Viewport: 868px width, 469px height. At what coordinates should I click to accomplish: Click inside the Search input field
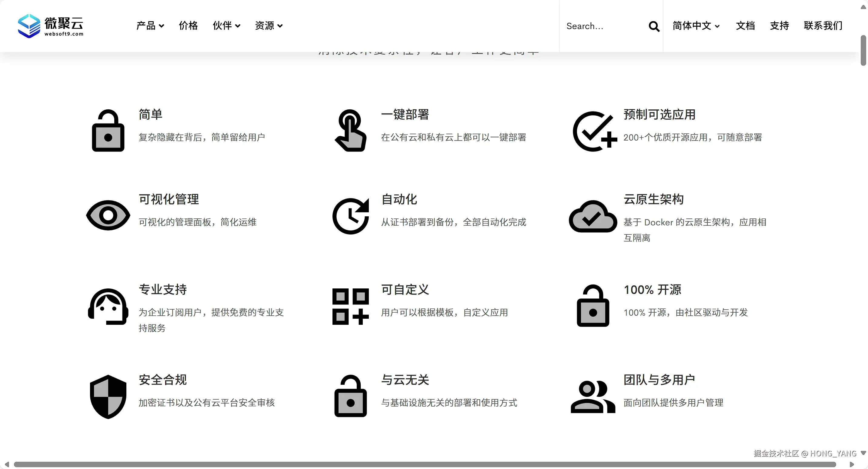[x=600, y=26]
